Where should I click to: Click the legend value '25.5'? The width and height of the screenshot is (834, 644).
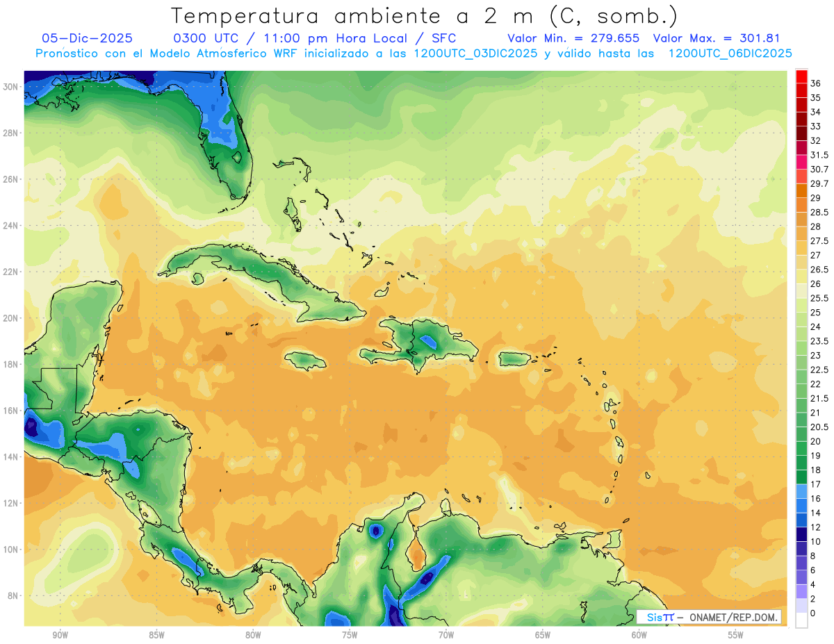click(x=819, y=298)
